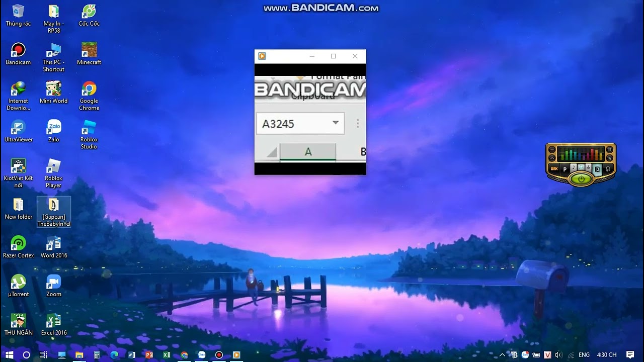This screenshot has height=362, width=644.
Task: Select the New folder desktop icon
Action: click(x=18, y=209)
